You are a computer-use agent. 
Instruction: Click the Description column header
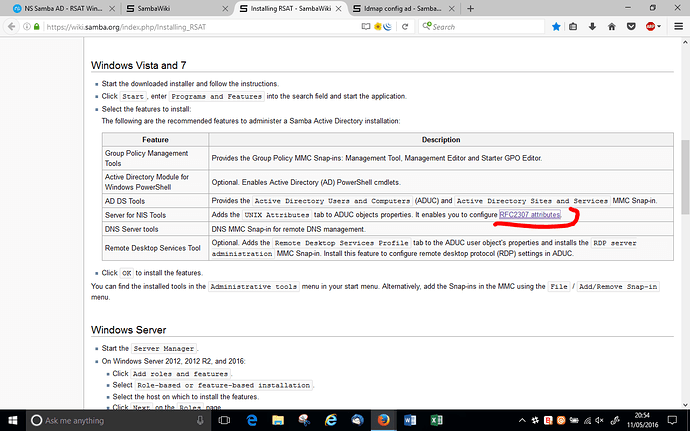[441, 140]
